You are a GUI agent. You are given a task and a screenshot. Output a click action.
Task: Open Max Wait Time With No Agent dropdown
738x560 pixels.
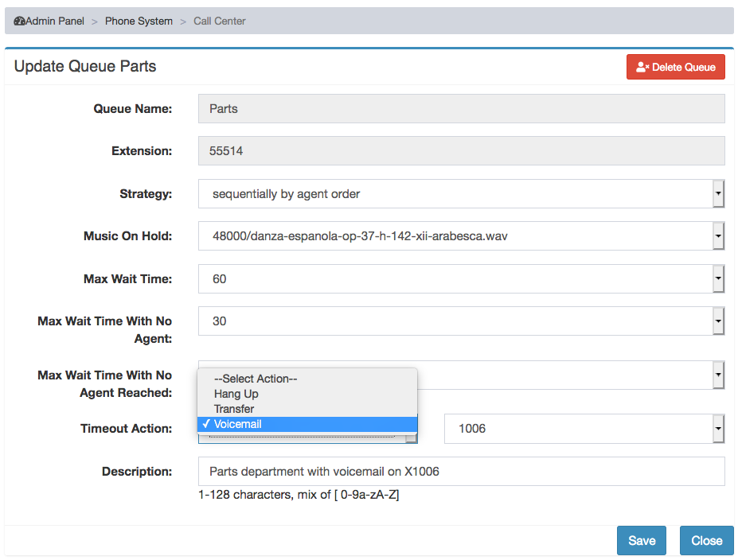[461, 321]
